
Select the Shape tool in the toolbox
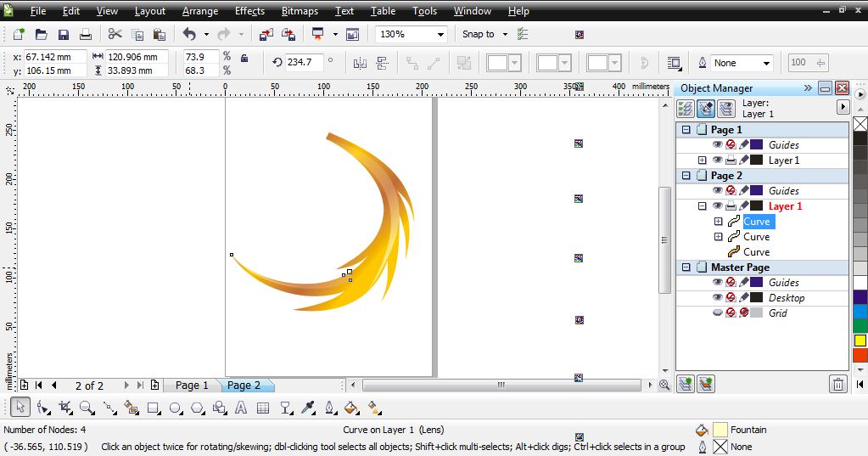(x=43, y=408)
